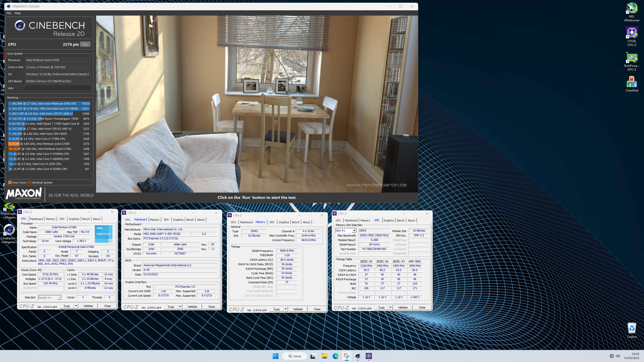Switch to Bench tab in first CPU-Z

86,219
